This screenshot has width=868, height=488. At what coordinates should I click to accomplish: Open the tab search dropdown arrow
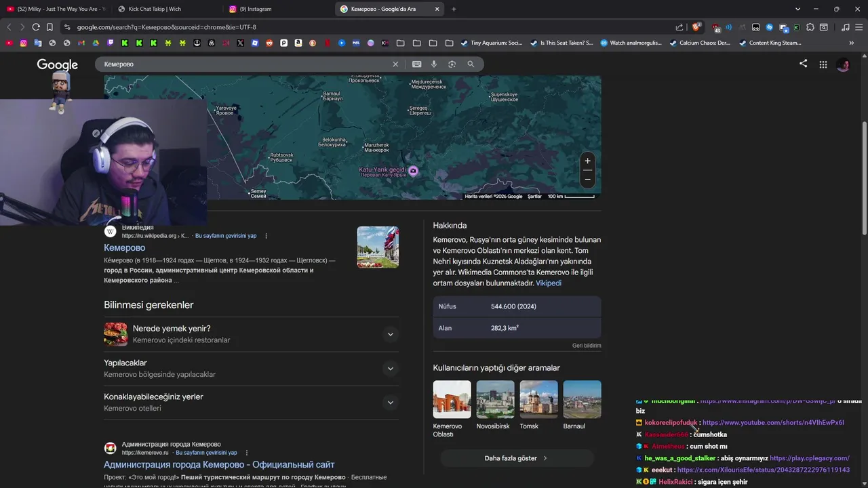pos(797,9)
